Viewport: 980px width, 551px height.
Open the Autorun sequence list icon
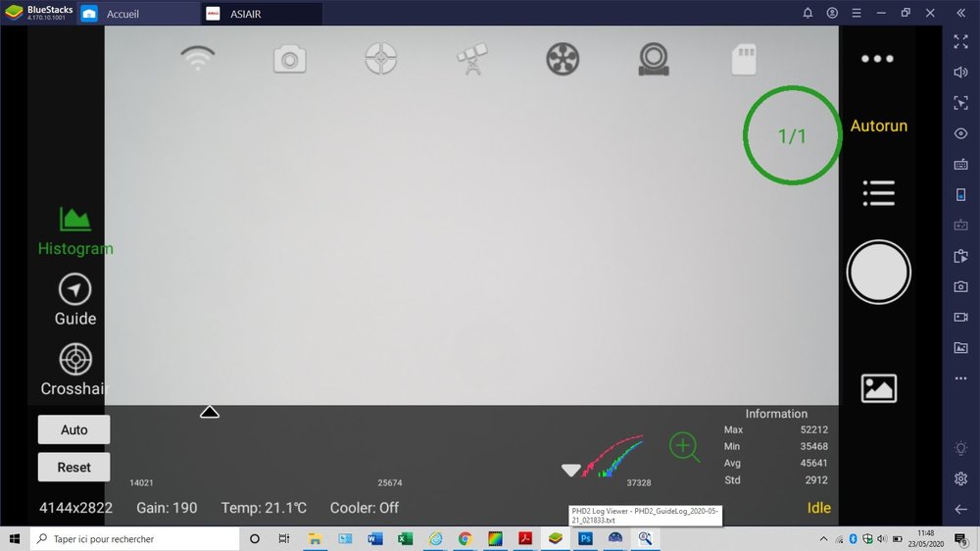(878, 193)
